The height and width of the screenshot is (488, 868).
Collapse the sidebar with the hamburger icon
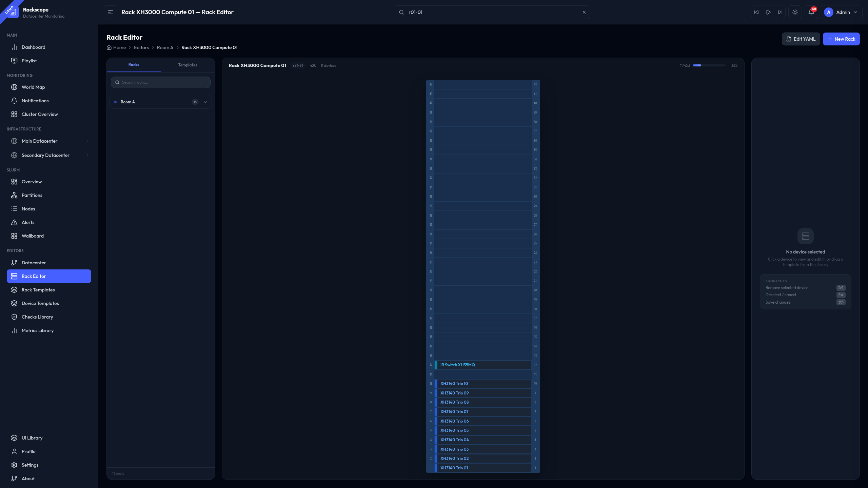(x=110, y=12)
